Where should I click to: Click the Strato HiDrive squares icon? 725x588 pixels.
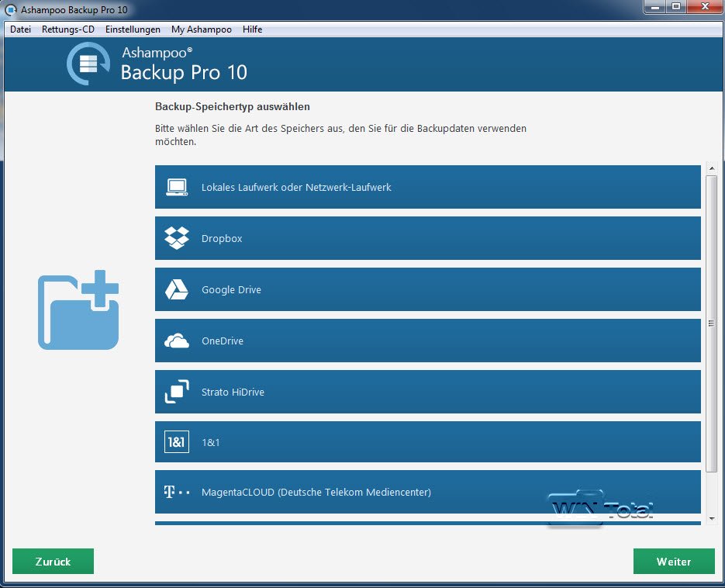point(177,392)
